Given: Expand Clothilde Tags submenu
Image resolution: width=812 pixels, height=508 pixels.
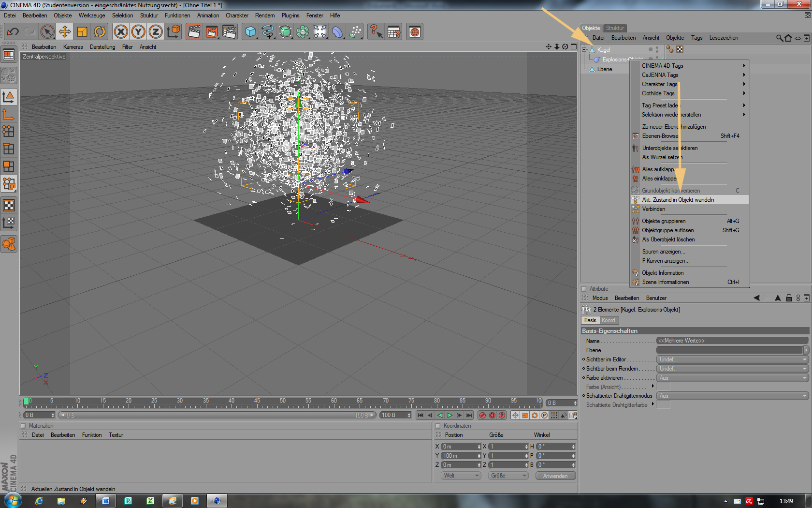Looking at the screenshot, I should (689, 93).
